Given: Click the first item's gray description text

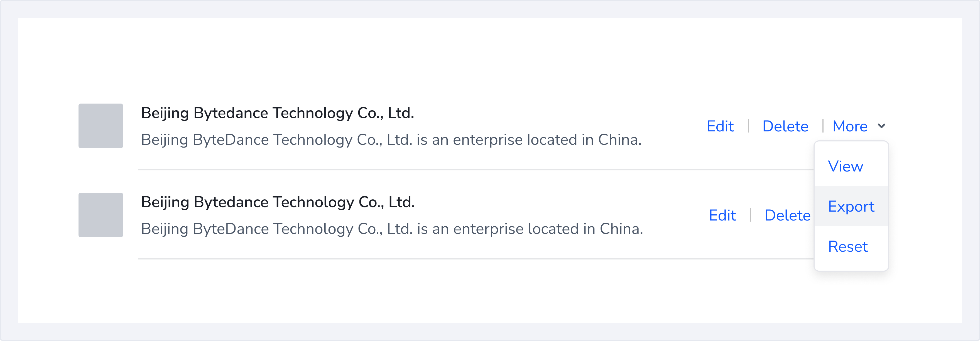Looking at the screenshot, I should click(x=391, y=140).
